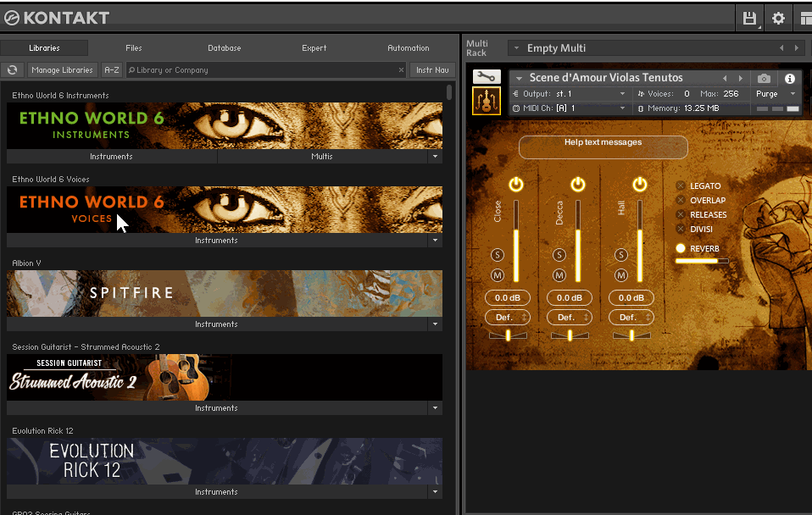The image size is (812, 515).
Task: Switch to the Database tab
Action: tap(225, 47)
